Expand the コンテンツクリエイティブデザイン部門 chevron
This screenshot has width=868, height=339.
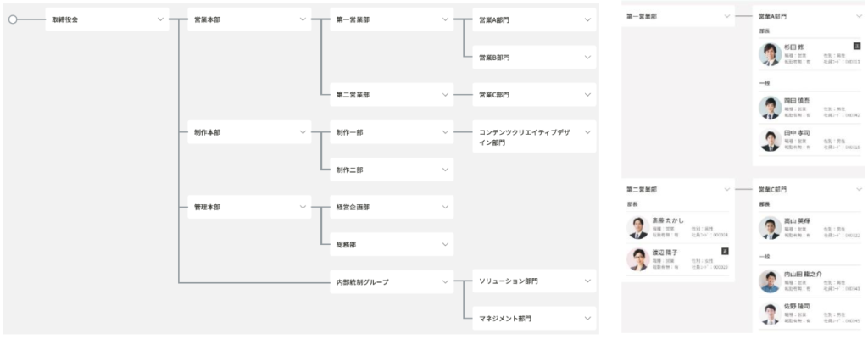(588, 132)
